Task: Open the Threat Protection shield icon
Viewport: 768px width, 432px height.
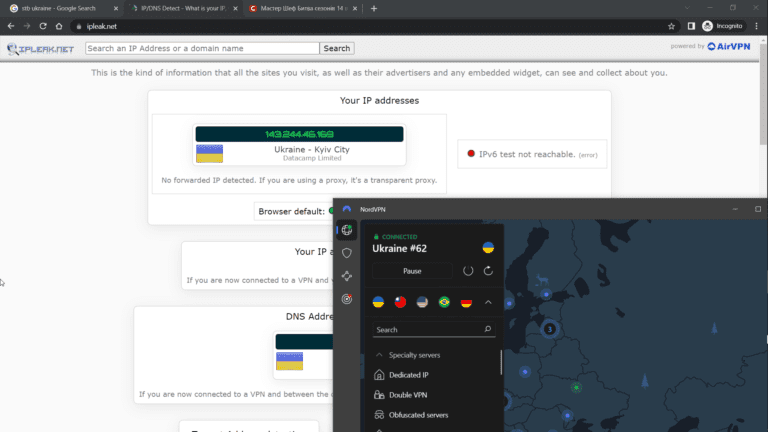Action: pos(347,253)
